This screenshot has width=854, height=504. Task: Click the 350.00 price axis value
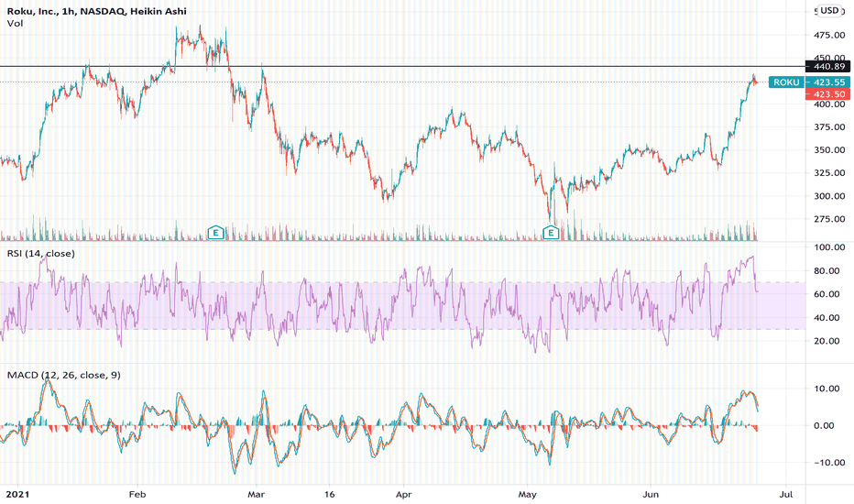[829, 150]
